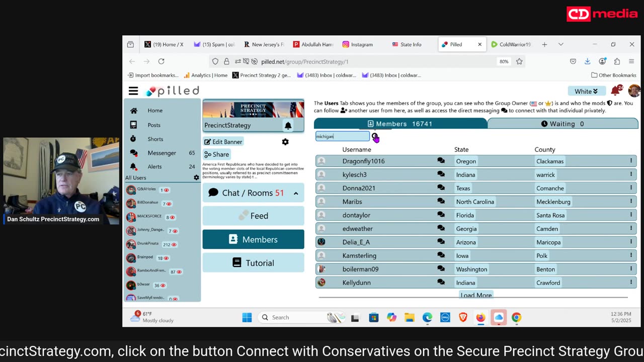Toggle the eye icon next to Q&AHoles

[x=166, y=190]
